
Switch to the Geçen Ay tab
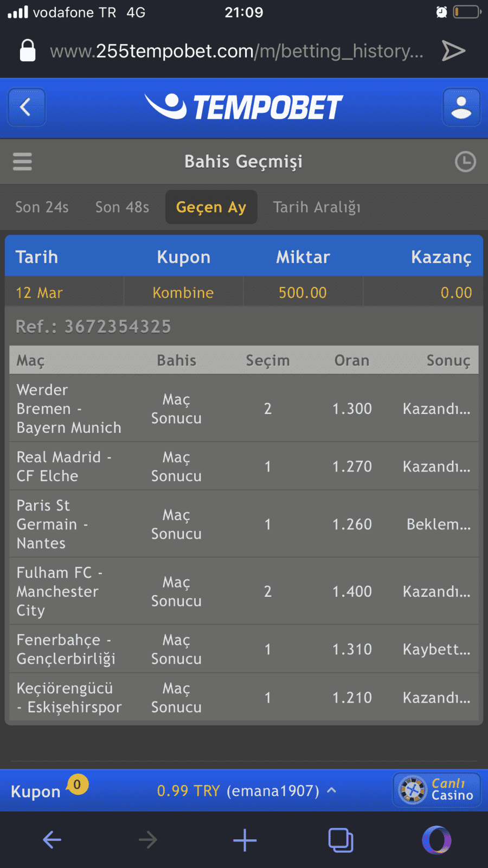211,207
